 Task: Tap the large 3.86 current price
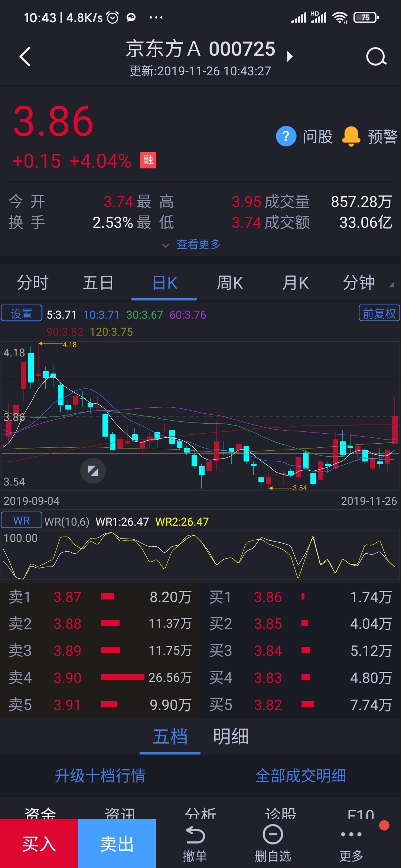pos(53,121)
